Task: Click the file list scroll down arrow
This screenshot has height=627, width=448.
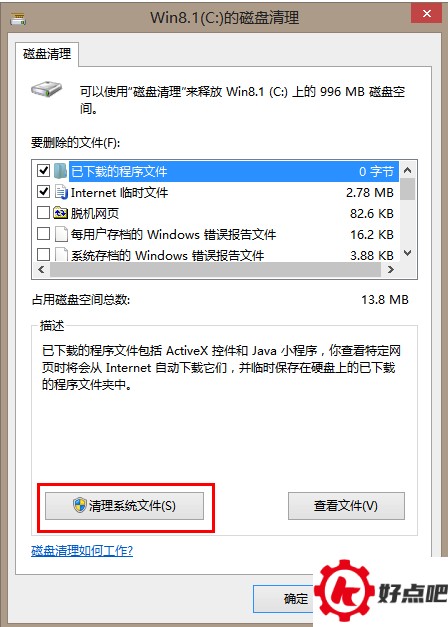Action: [x=408, y=253]
